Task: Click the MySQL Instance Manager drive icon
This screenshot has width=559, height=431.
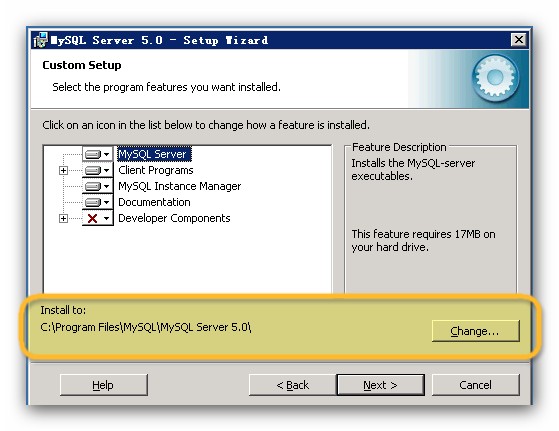Action: pos(93,186)
